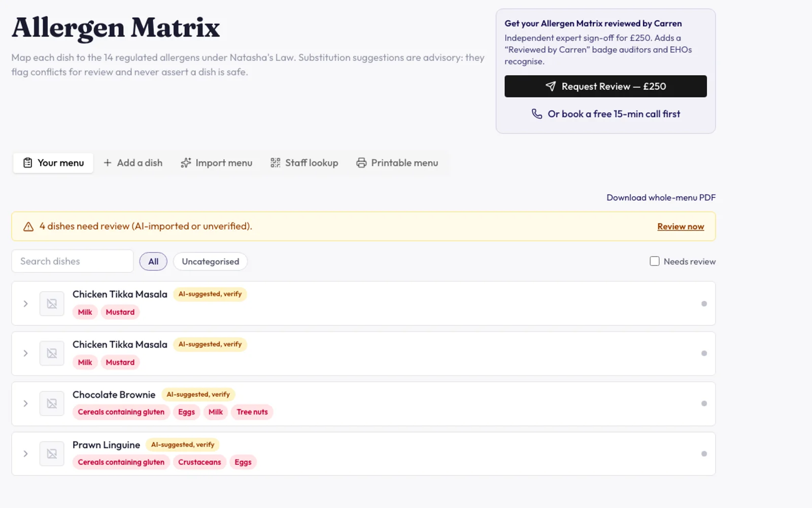Click AI-suggested badge on Chocolate Brownie
The width and height of the screenshot is (812, 508).
coord(198,394)
